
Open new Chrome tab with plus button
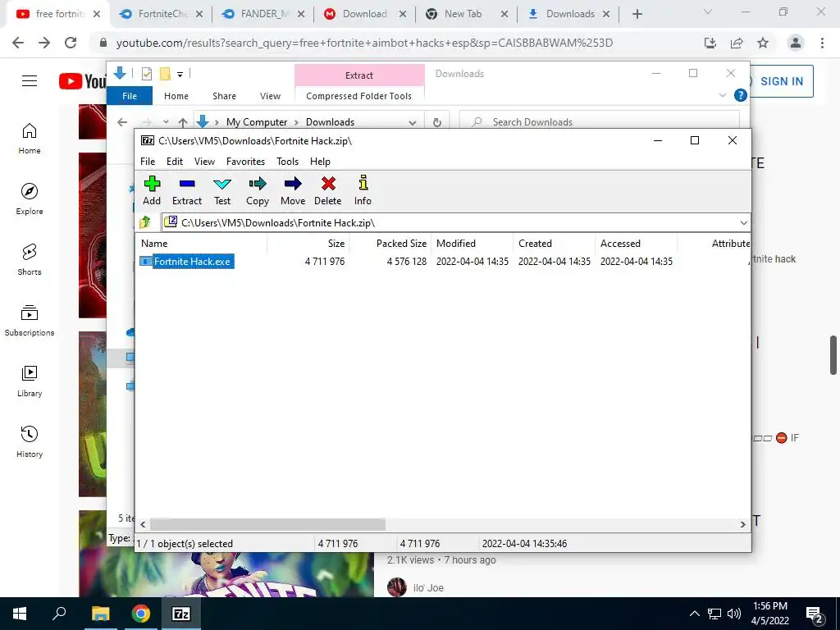tap(637, 14)
